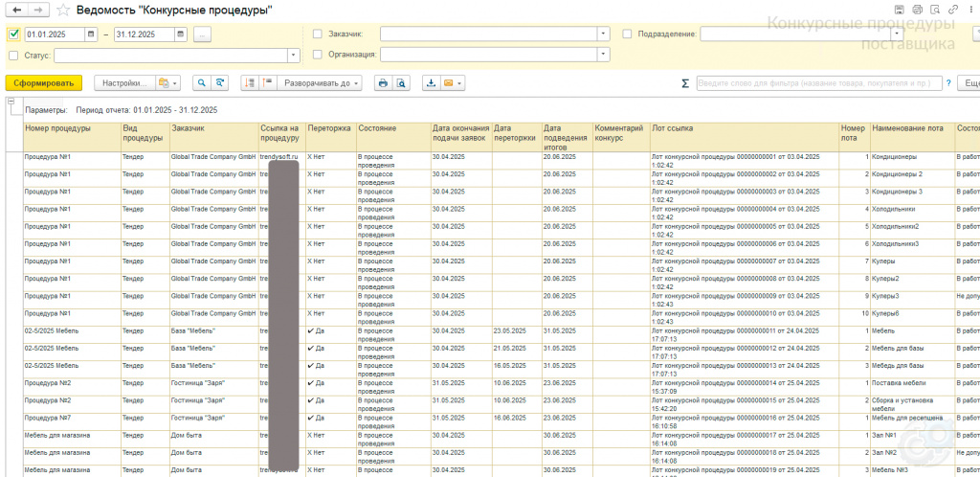Go forward with the right arrow button
The width and height of the screenshot is (980, 477).
tap(38, 10)
